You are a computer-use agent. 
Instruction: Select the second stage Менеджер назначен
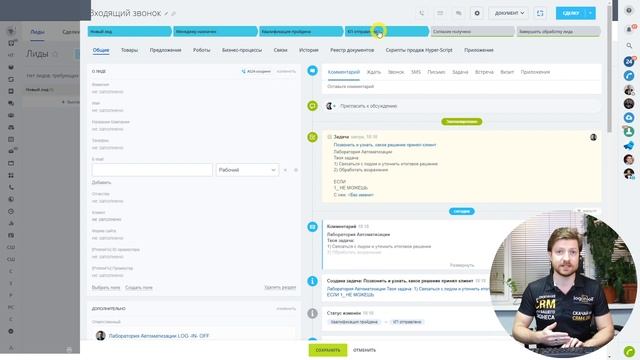coord(215,31)
